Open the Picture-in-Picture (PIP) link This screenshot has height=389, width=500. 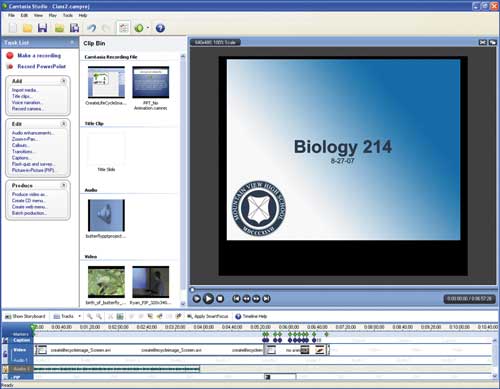coord(33,170)
